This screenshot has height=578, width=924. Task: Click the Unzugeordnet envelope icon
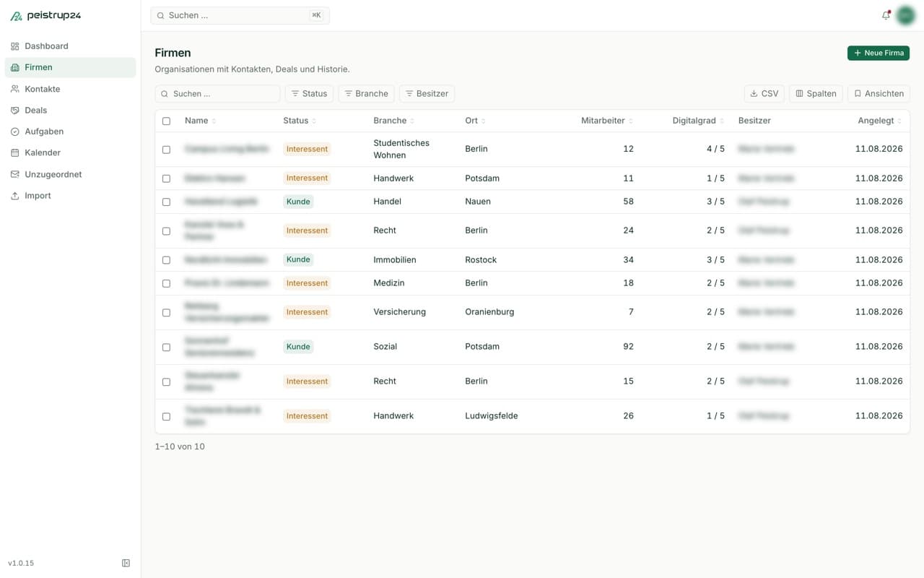[14, 174]
